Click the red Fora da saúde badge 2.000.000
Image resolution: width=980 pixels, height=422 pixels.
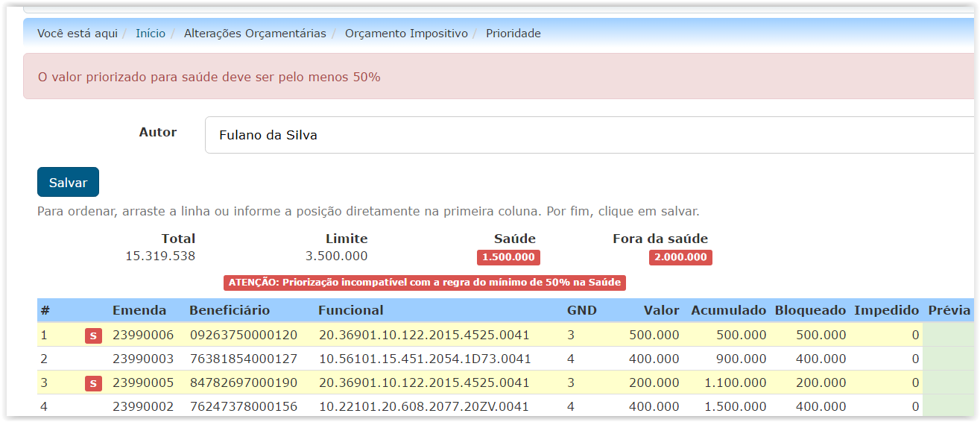(x=680, y=257)
